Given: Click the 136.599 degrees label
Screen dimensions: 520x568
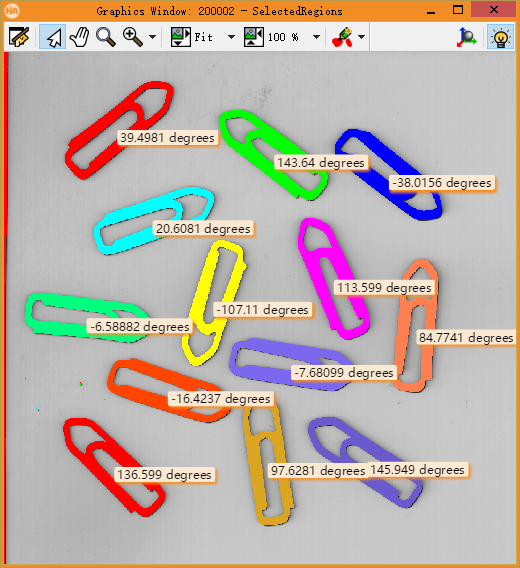Looking at the screenshot, I should [164, 475].
